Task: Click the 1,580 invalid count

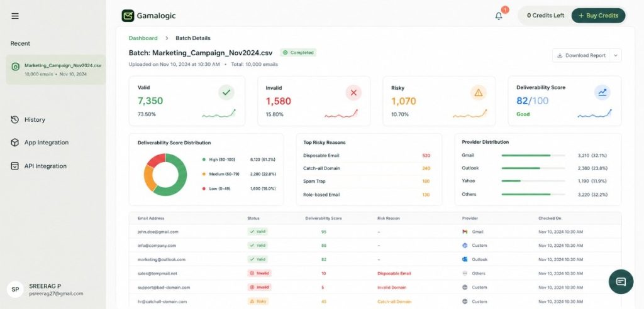Action: click(x=279, y=101)
